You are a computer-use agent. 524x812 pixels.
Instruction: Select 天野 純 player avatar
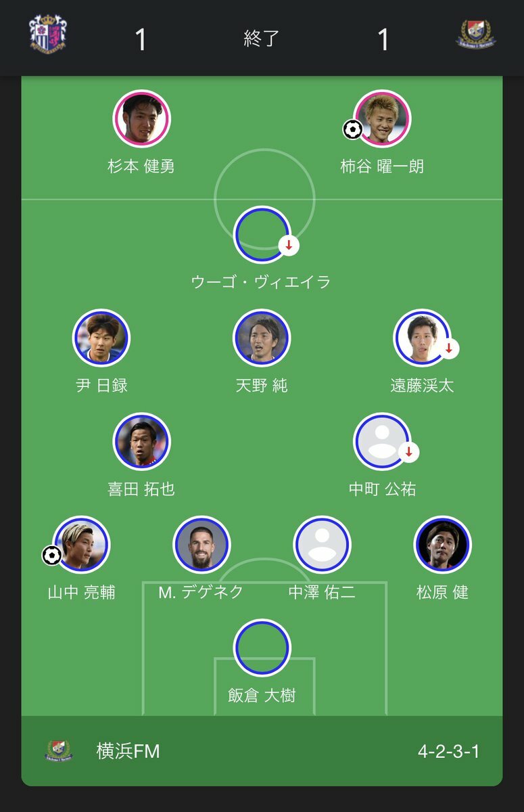coord(262,338)
